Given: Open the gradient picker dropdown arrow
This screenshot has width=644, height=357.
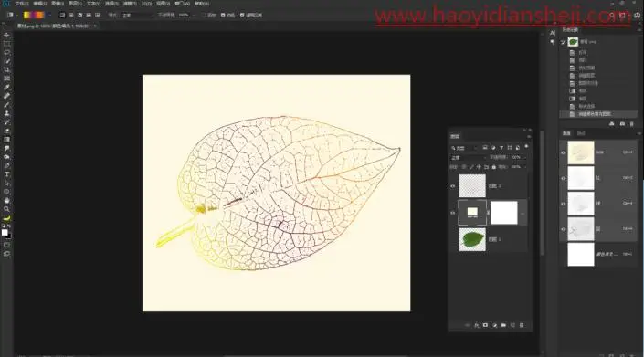Looking at the screenshot, I should [x=49, y=16].
